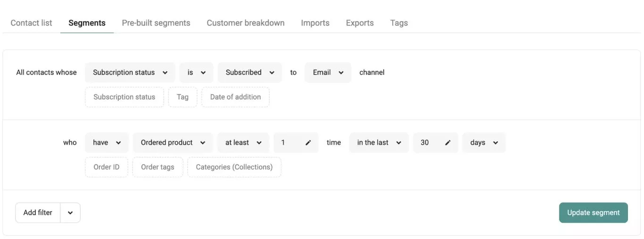Open the Pre-built segments tab
Screen dimensions: 644x239
[156, 23]
